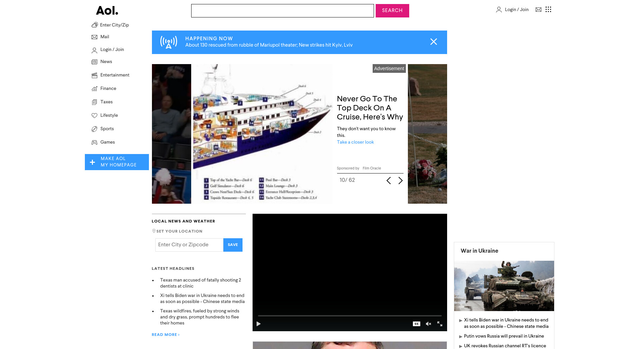Expand the video to fullscreen
644x349 pixels.
[440, 324]
